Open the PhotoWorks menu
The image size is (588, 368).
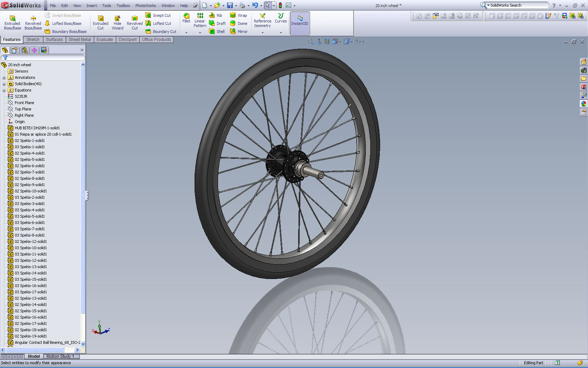point(146,6)
